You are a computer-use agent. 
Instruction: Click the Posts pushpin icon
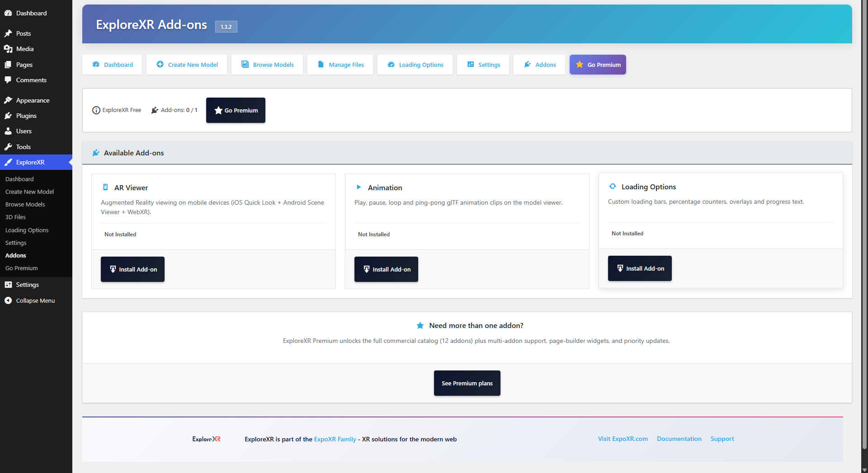point(8,33)
